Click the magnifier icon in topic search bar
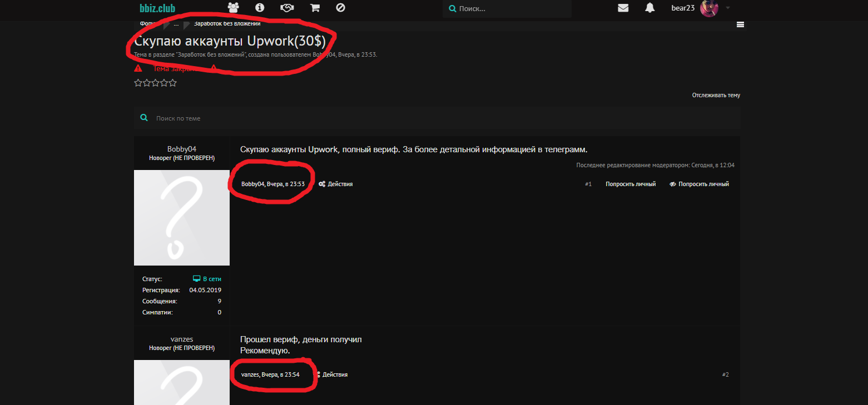868x405 pixels. point(144,118)
